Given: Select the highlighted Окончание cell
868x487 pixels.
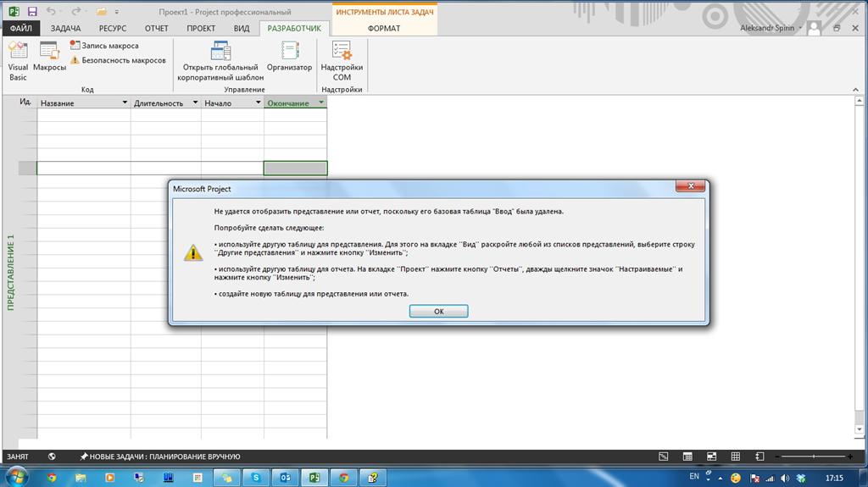Looking at the screenshot, I should pyautogui.click(x=295, y=168).
